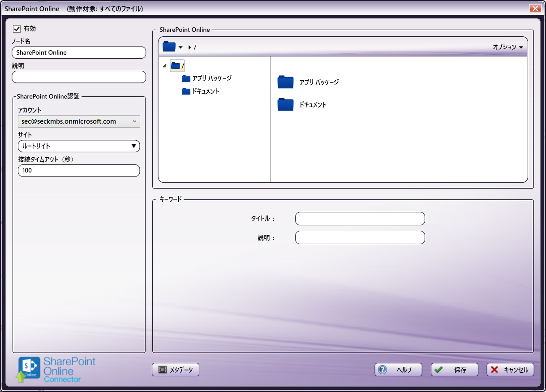Click the ドキュメント name in file pane

[x=313, y=105]
